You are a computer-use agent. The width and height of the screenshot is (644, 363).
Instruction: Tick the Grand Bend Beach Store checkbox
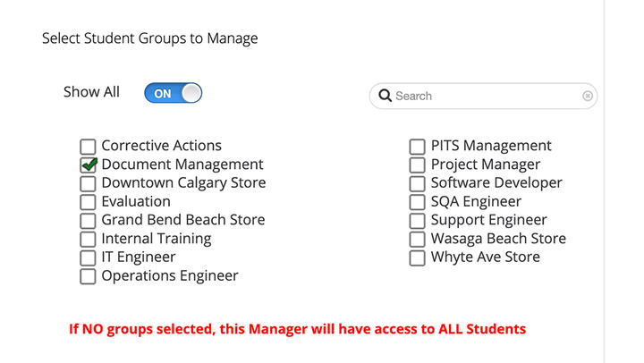[88, 220]
